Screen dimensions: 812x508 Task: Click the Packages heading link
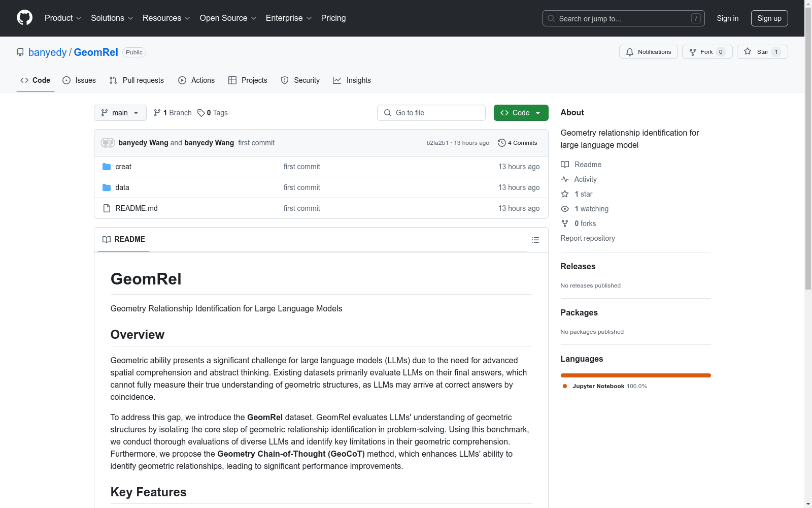(x=579, y=312)
